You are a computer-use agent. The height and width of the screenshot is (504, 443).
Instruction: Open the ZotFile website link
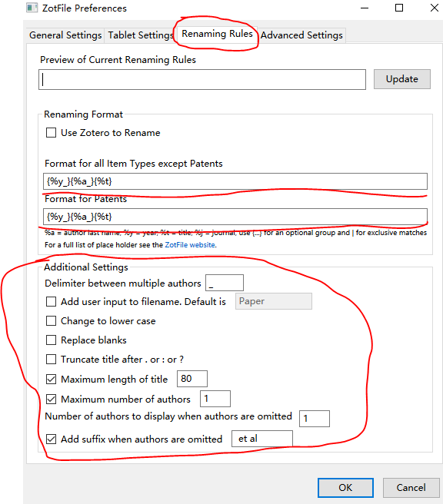pyautogui.click(x=190, y=245)
